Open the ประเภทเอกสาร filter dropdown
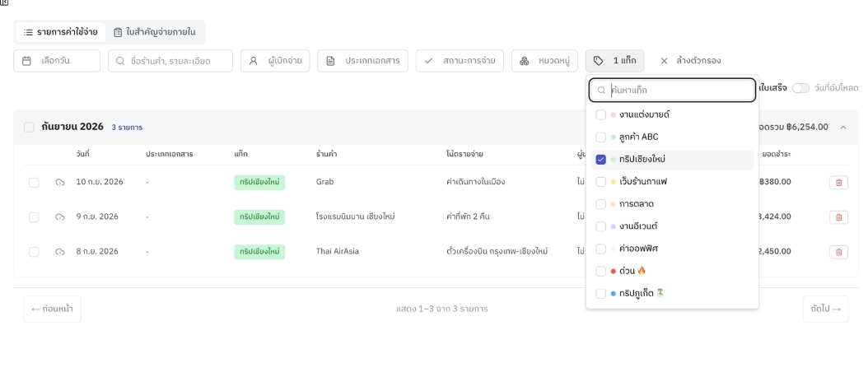 coord(362,61)
